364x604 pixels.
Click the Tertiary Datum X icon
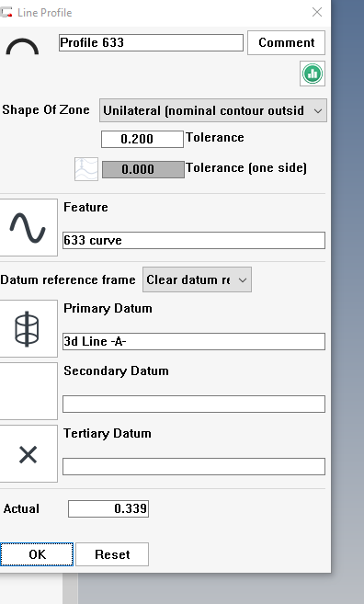28,454
